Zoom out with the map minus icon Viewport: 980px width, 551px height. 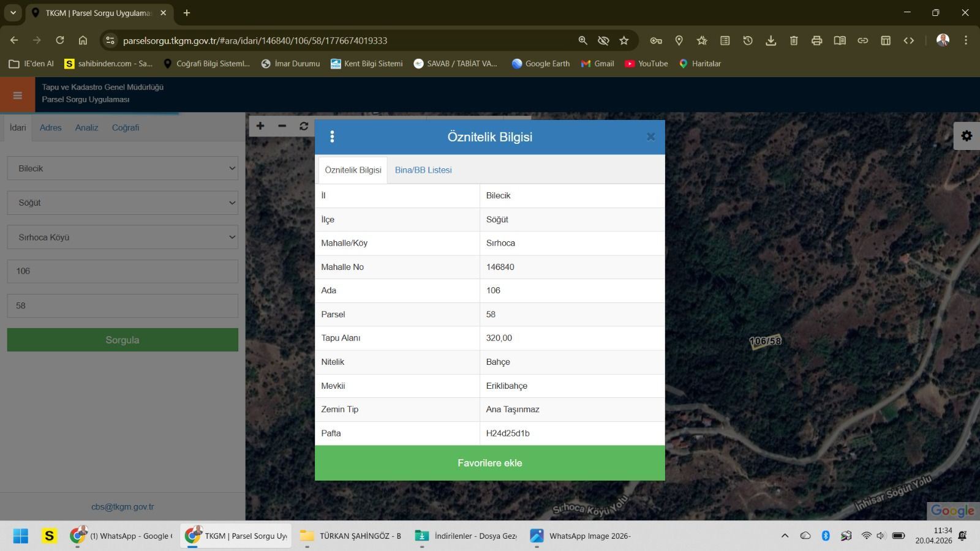pos(282,126)
